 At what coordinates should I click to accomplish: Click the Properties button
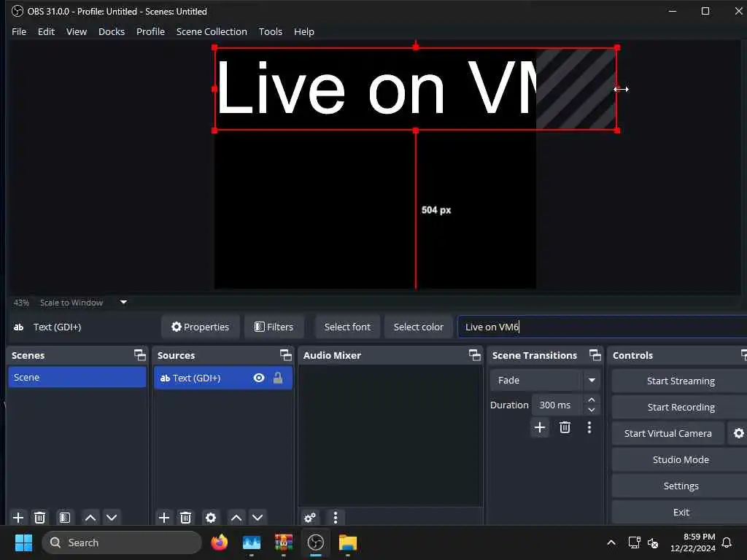tap(201, 327)
